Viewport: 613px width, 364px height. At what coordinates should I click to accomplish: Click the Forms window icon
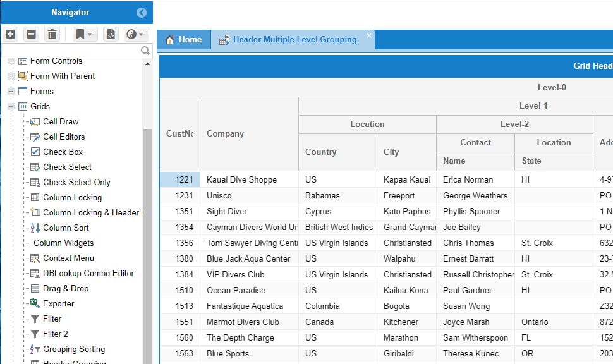(x=23, y=92)
